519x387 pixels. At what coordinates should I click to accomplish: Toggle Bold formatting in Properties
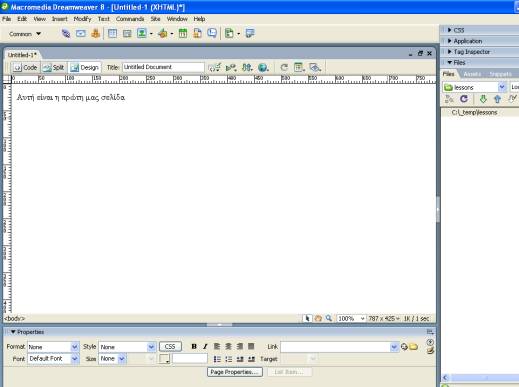[x=194, y=346]
